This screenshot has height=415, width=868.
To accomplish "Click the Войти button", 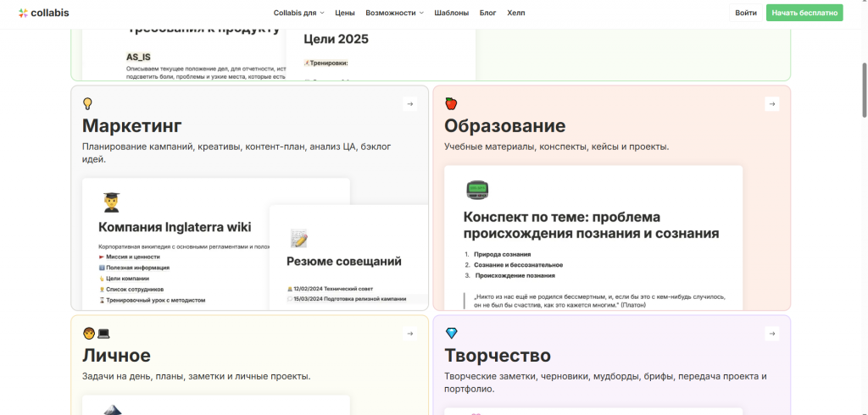I will point(746,13).
